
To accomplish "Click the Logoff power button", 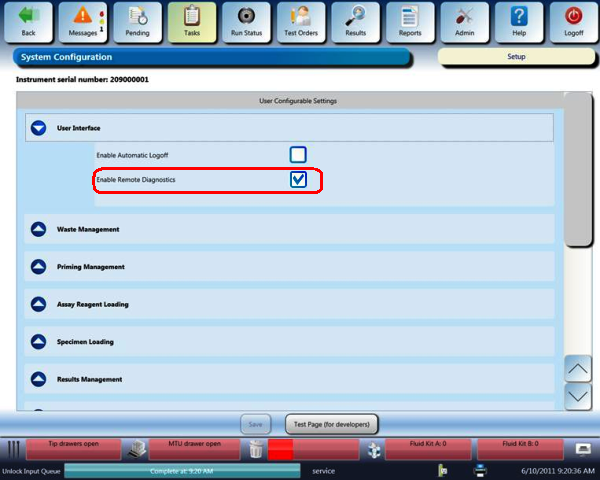I will pos(573,22).
